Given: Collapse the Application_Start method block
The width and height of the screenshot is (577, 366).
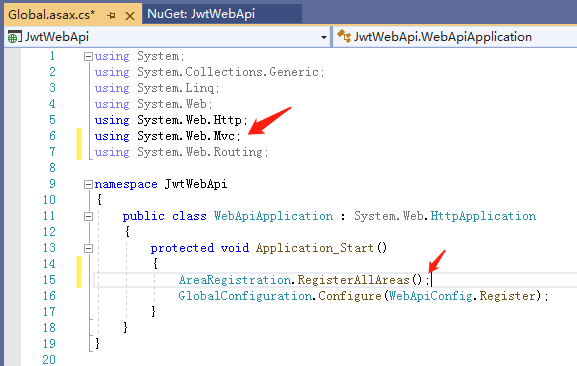Looking at the screenshot, I should [88, 248].
